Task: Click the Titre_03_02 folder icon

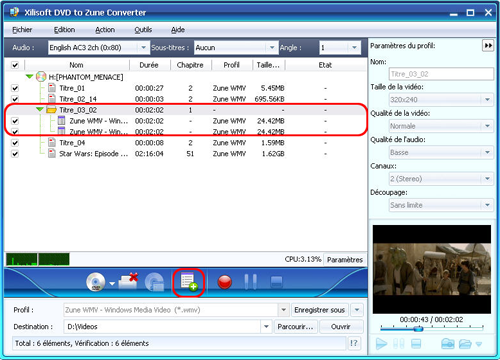Action: coord(51,110)
